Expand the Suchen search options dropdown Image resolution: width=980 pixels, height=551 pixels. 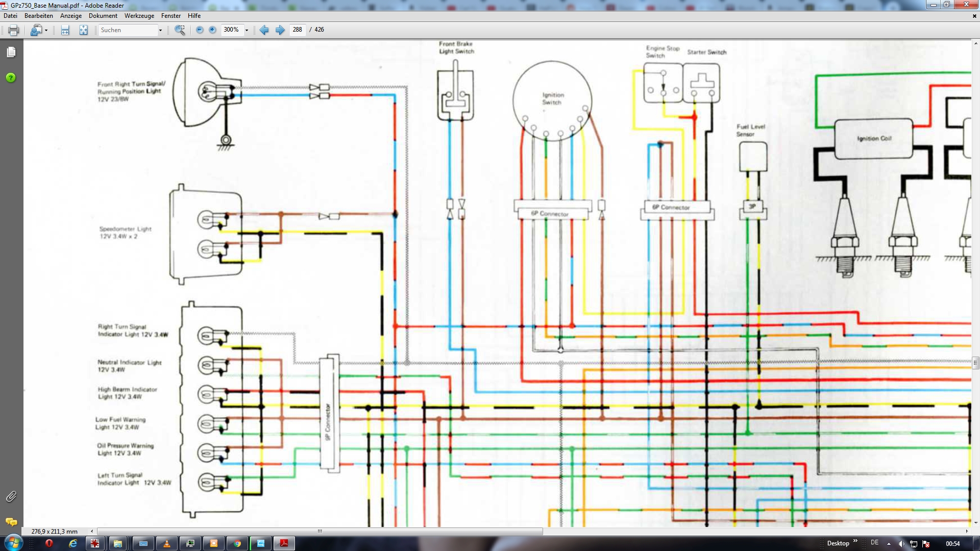tap(160, 30)
